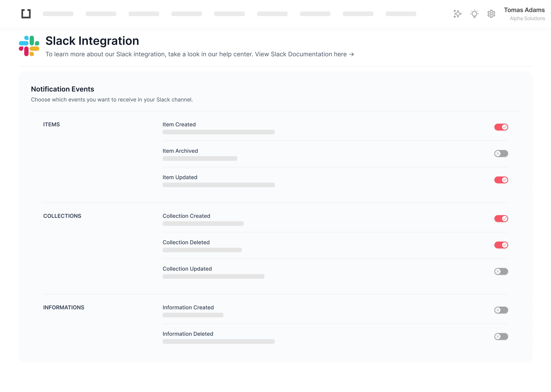
Task: Click the Information Deleted label
Action: click(x=188, y=334)
